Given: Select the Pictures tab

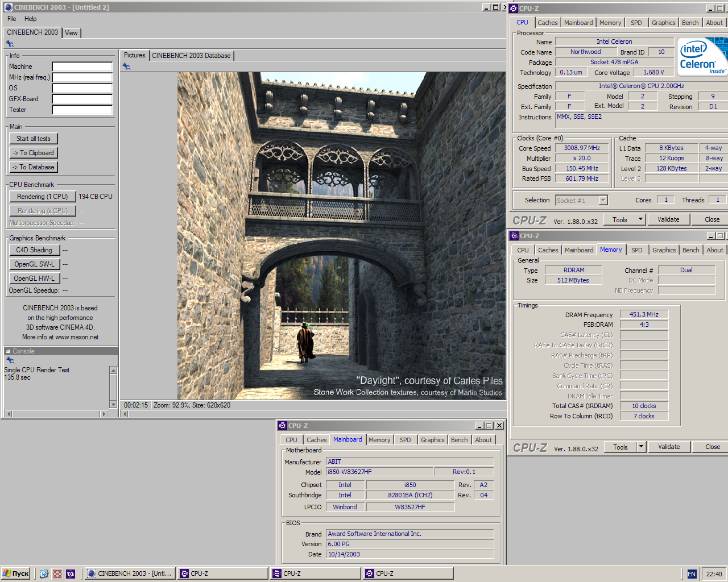Looking at the screenshot, I should pos(135,55).
